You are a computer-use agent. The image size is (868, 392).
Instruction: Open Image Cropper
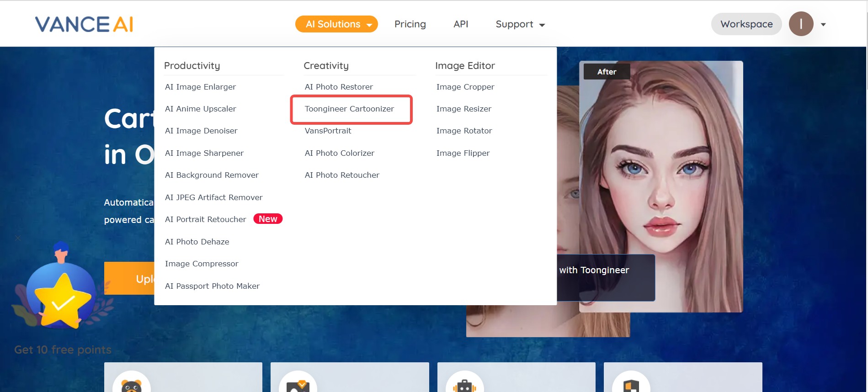[x=465, y=87]
